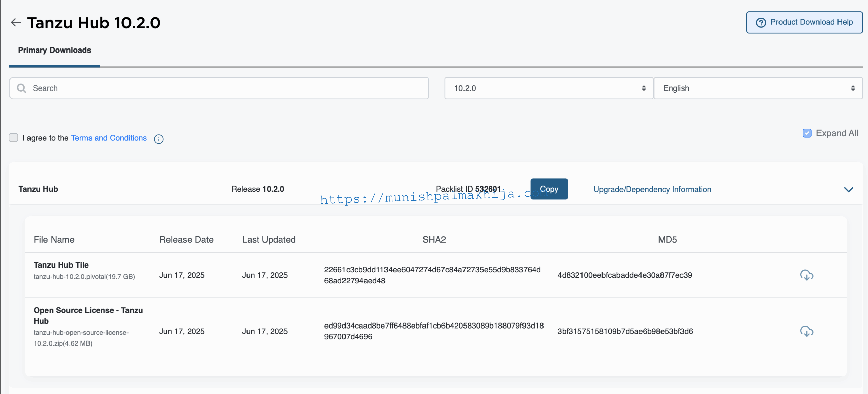The width and height of the screenshot is (868, 394).
Task: Click the SHA2 hash starting with 22661c3c
Action: click(432, 275)
